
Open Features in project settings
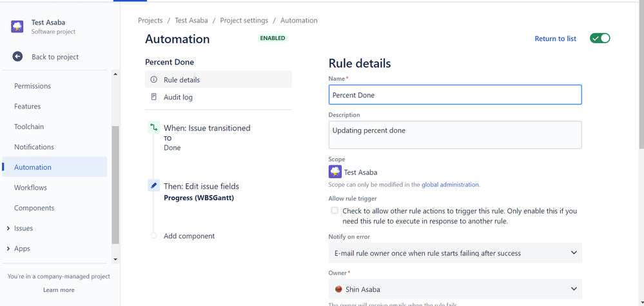pos(28,106)
